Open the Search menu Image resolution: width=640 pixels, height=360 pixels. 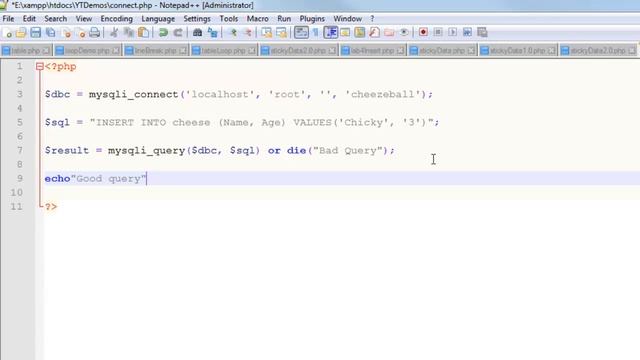click(56, 19)
